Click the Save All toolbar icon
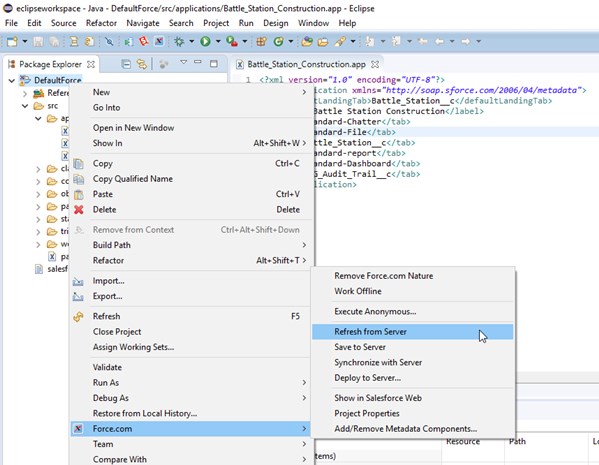599x465 pixels. tap(54, 41)
